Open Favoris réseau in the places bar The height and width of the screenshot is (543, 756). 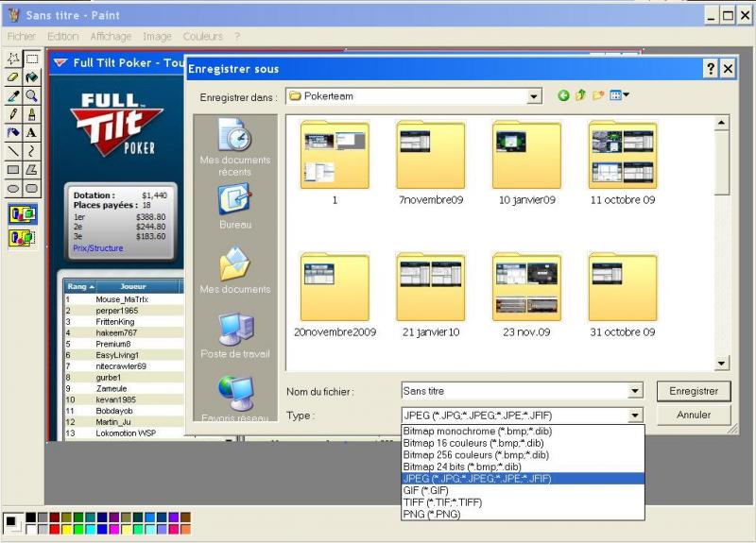tap(234, 399)
